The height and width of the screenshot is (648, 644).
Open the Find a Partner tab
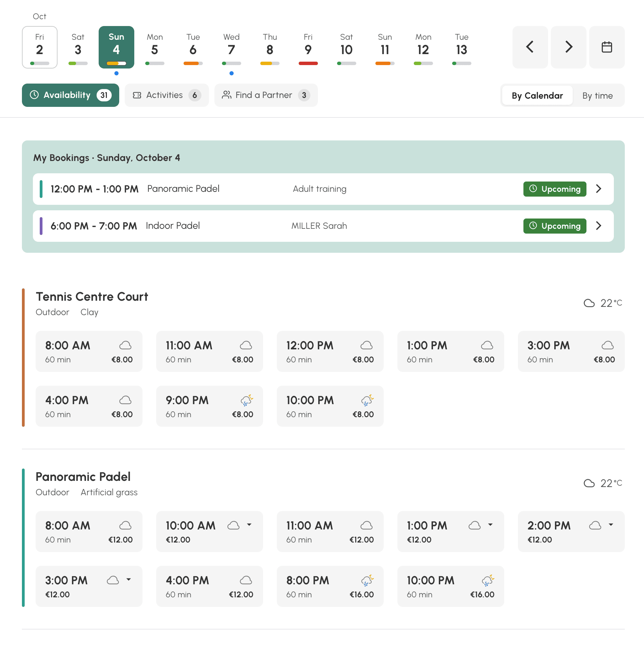[266, 95]
